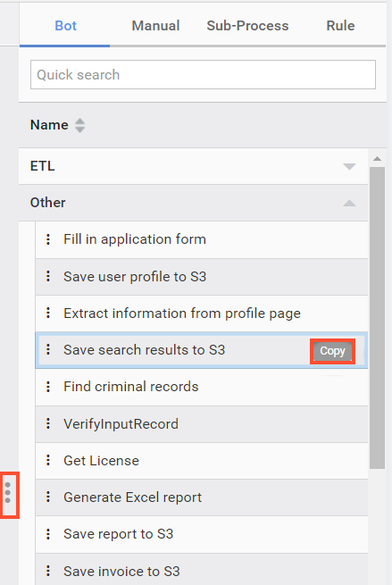The height and width of the screenshot is (585, 392).
Task: Switch to the Manual tab
Action: (x=155, y=25)
